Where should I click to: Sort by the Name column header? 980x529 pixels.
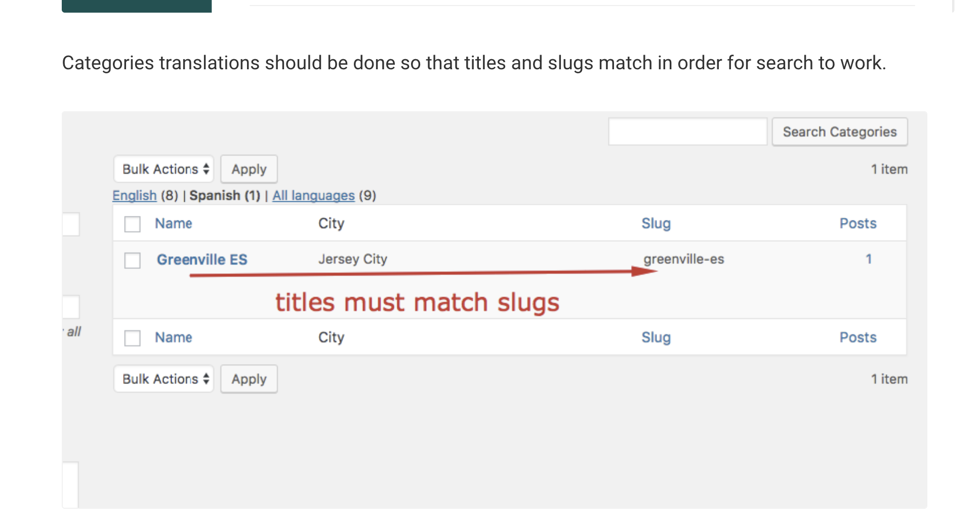click(173, 224)
